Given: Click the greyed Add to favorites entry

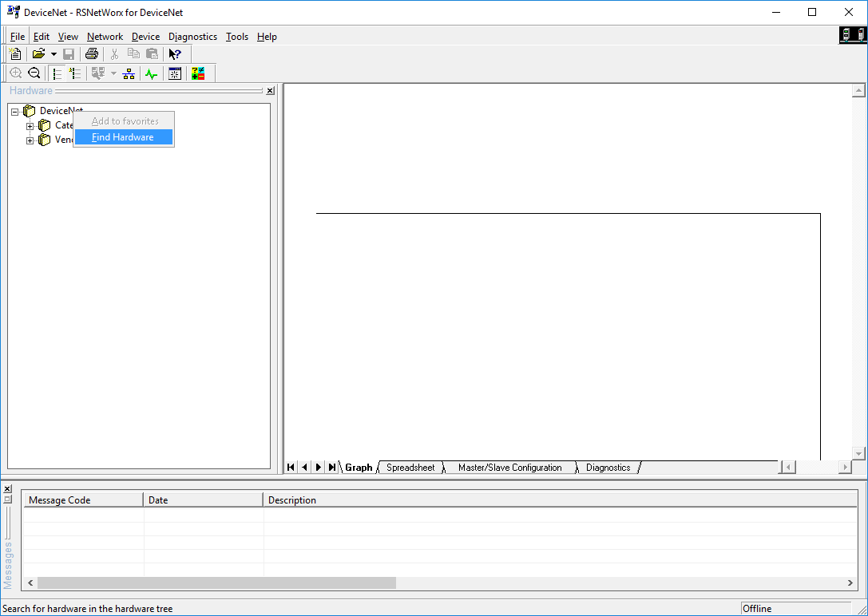Looking at the screenshot, I should 124,121.
